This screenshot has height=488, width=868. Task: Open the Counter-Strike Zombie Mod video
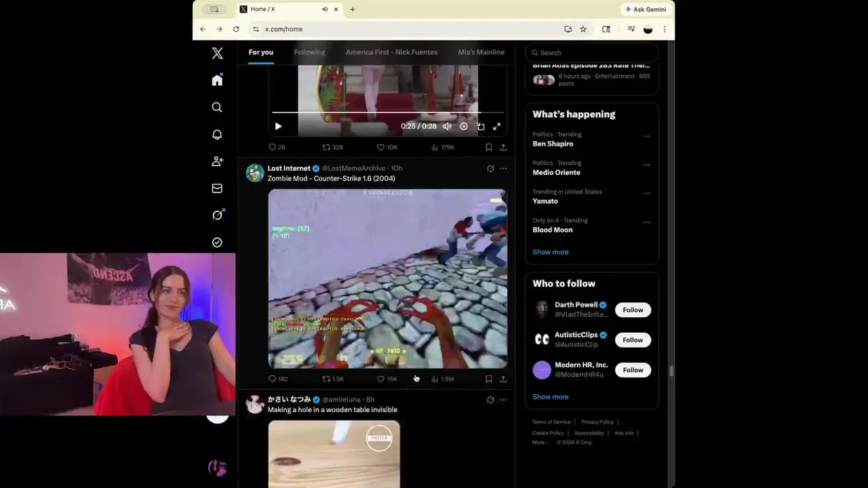point(387,279)
